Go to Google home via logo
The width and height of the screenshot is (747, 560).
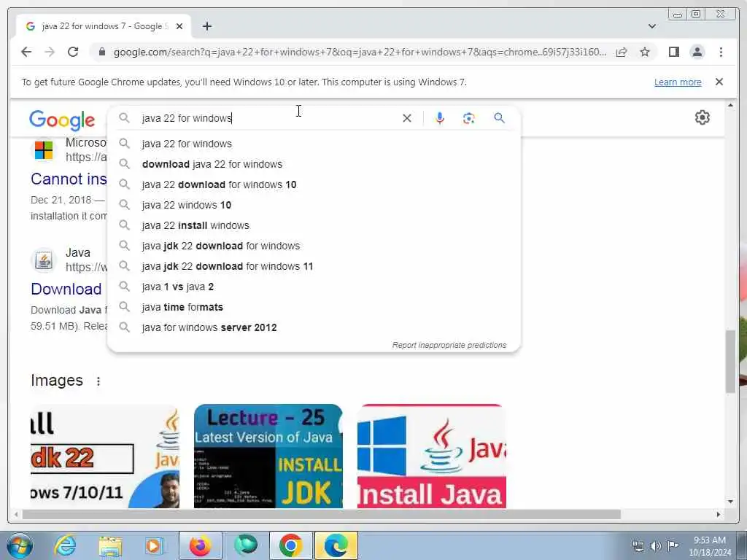62,120
